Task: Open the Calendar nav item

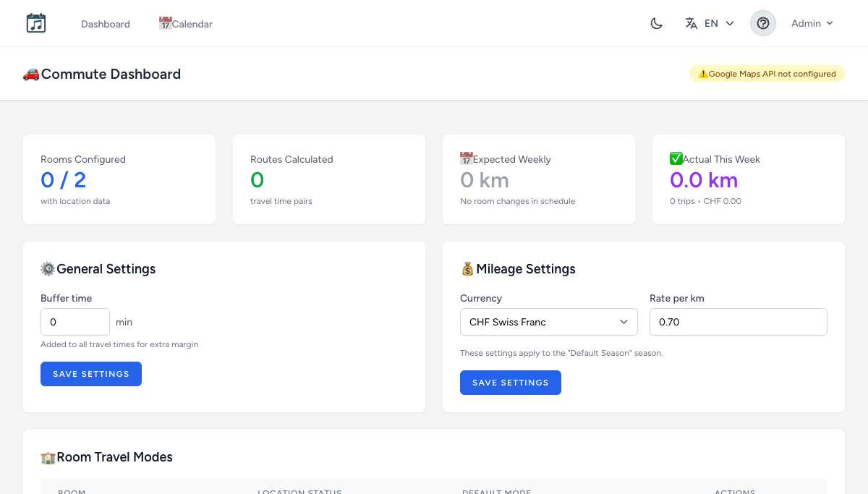Action: click(x=186, y=24)
